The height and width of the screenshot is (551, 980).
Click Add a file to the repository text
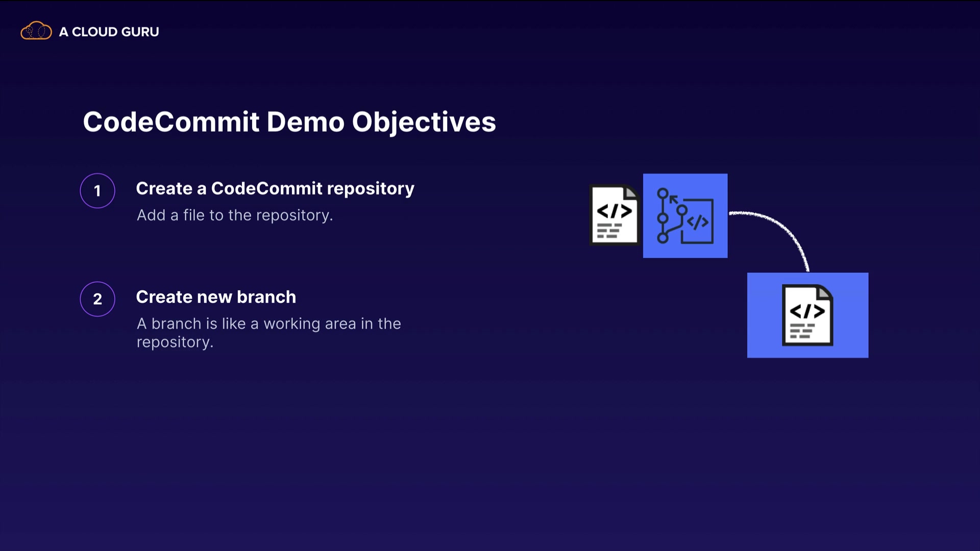coord(234,215)
